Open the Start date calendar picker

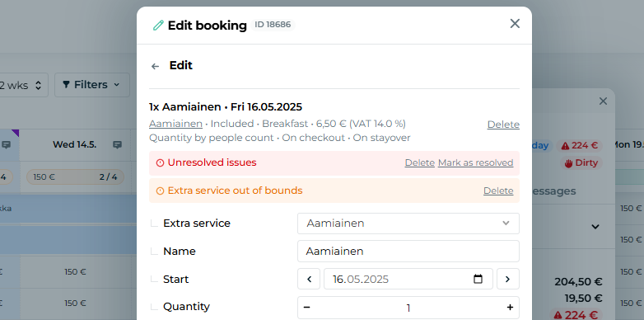click(478, 280)
